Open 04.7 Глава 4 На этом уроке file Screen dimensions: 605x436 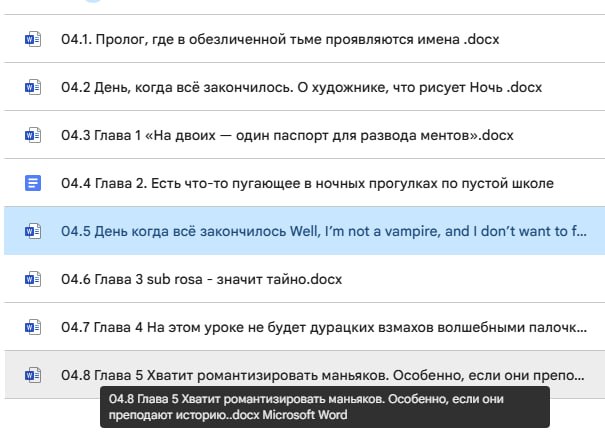tap(324, 328)
